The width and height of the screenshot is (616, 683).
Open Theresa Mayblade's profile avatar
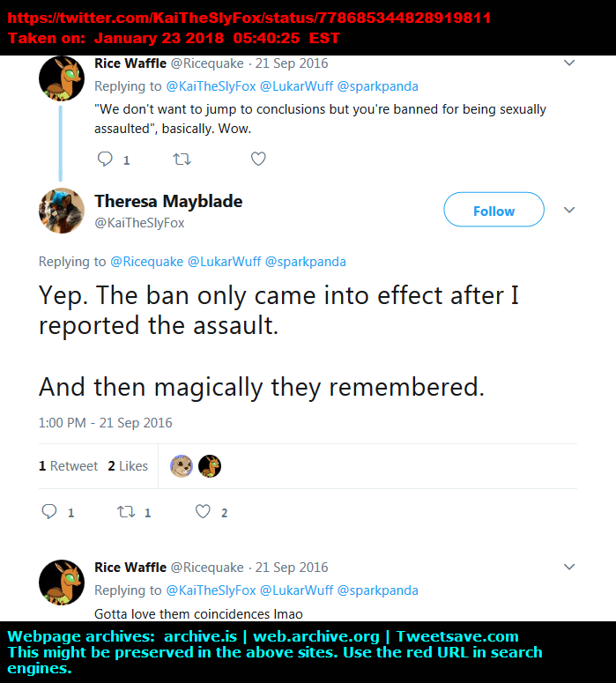point(62,212)
